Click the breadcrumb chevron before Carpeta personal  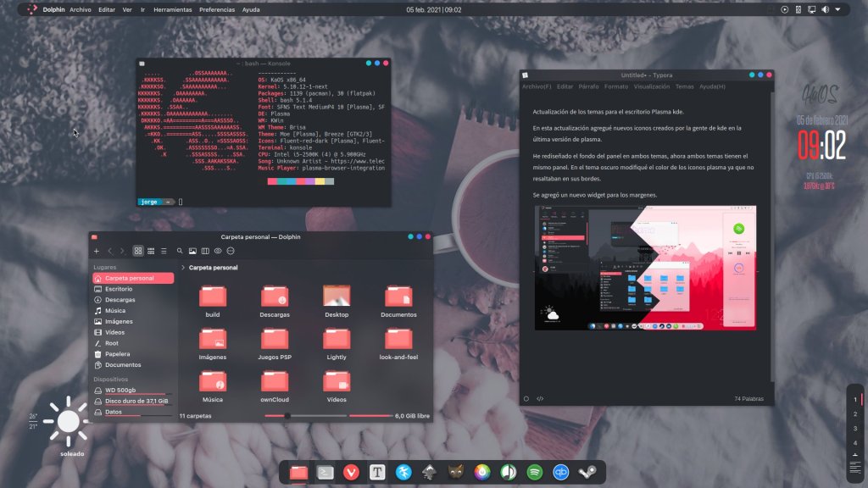coord(183,268)
